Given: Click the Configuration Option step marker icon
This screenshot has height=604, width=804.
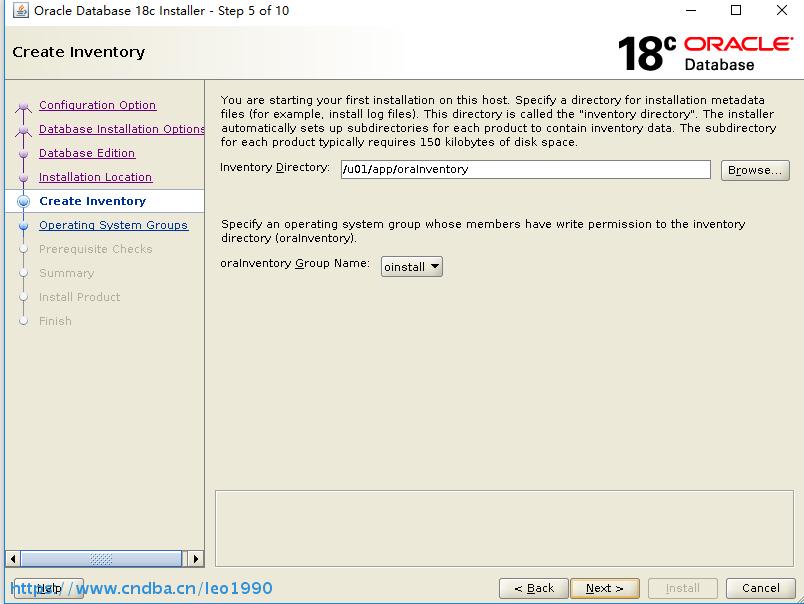Looking at the screenshot, I should (x=23, y=107).
